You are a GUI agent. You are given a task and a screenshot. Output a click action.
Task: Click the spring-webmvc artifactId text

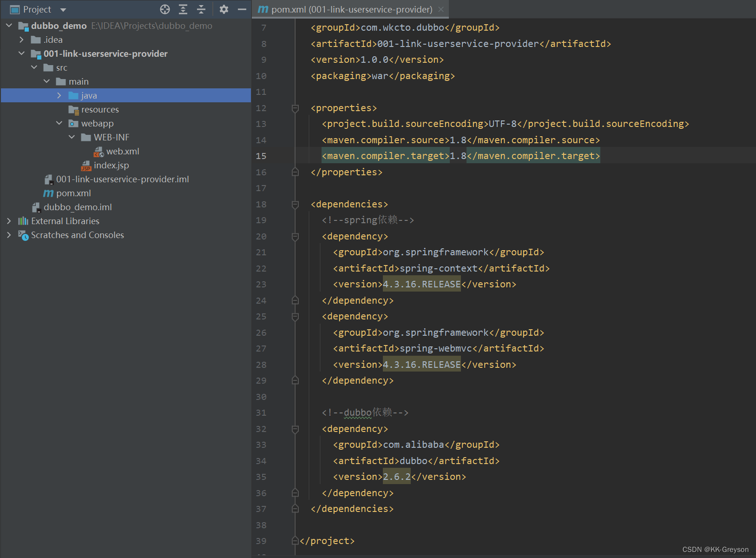(x=436, y=348)
